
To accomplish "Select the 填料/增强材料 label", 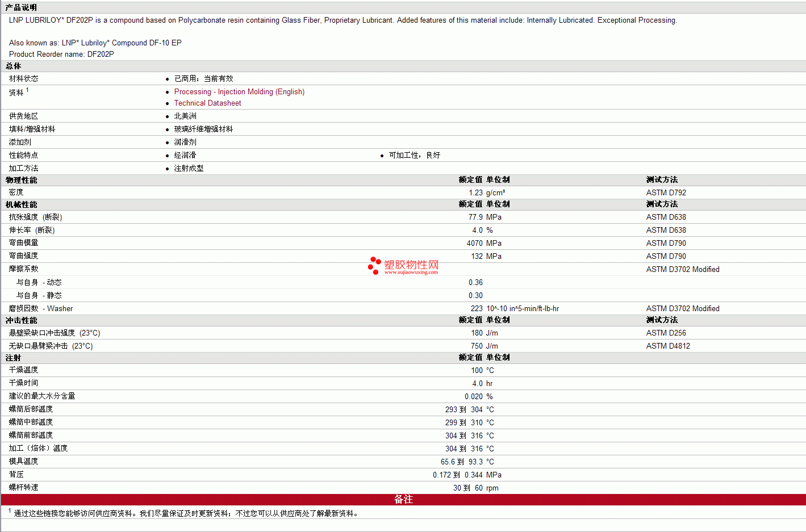I will click(x=32, y=129).
